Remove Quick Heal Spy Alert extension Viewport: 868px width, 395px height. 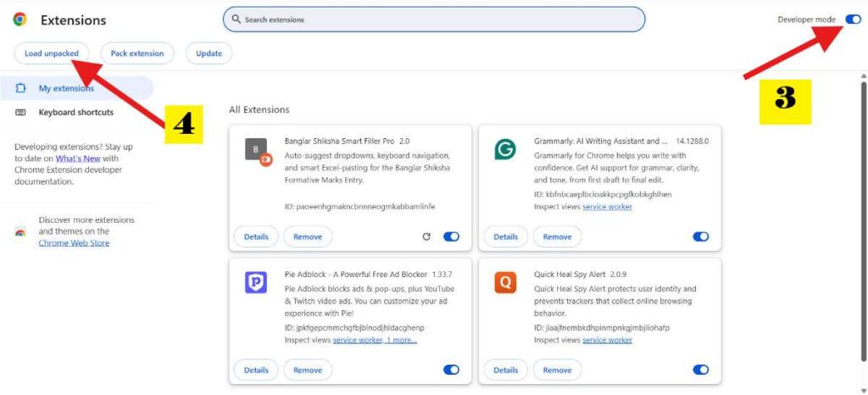(557, 370)
